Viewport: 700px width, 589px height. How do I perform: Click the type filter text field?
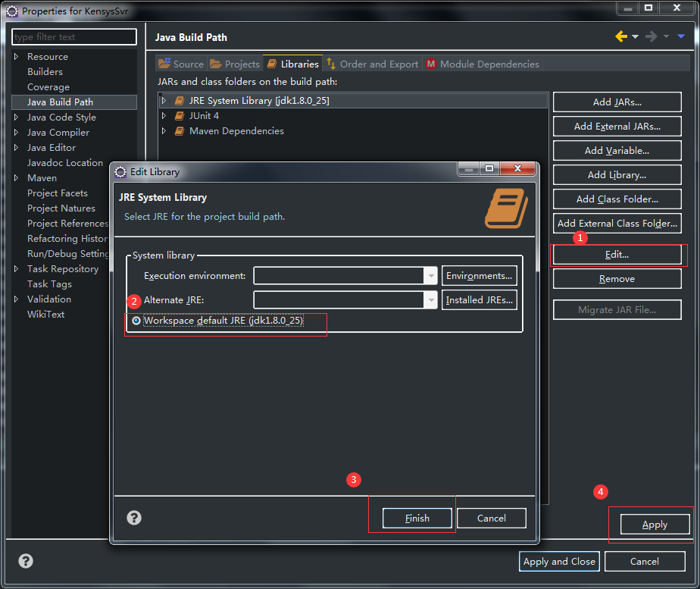(73, 36)
